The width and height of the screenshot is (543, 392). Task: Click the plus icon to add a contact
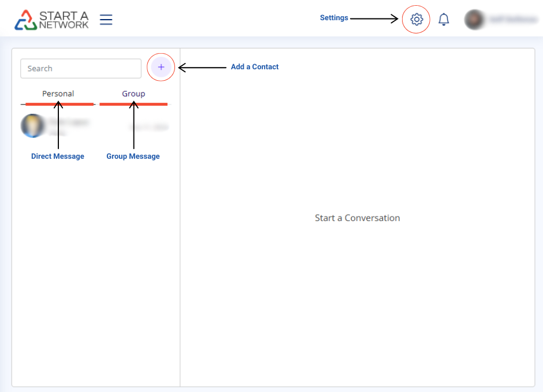[x=161, y=68]
